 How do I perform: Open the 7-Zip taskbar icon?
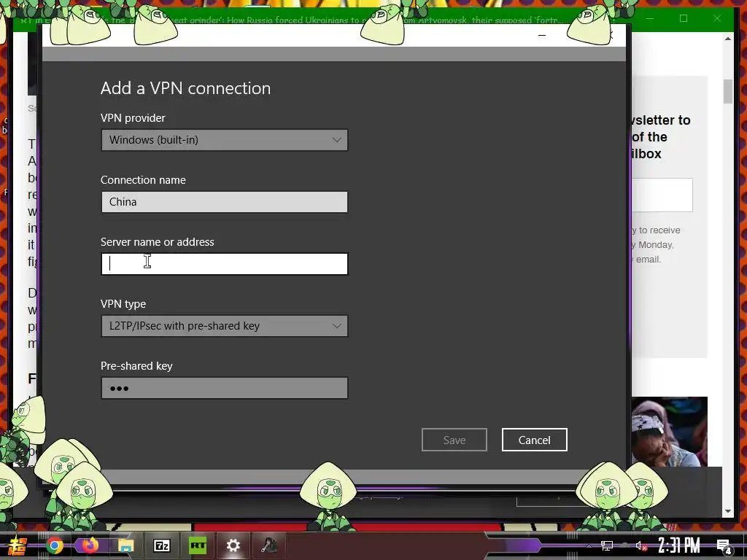(161, 545)
